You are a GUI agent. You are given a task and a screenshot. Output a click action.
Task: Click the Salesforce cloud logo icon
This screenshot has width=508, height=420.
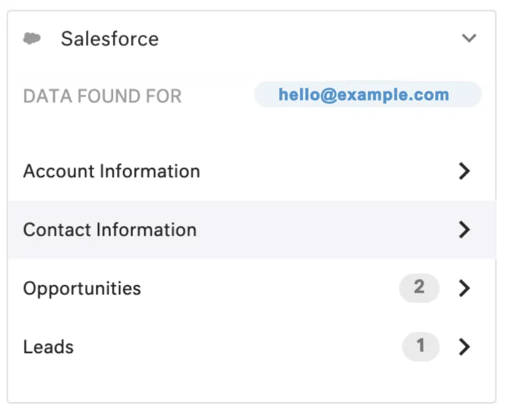(x=32, y=39)
